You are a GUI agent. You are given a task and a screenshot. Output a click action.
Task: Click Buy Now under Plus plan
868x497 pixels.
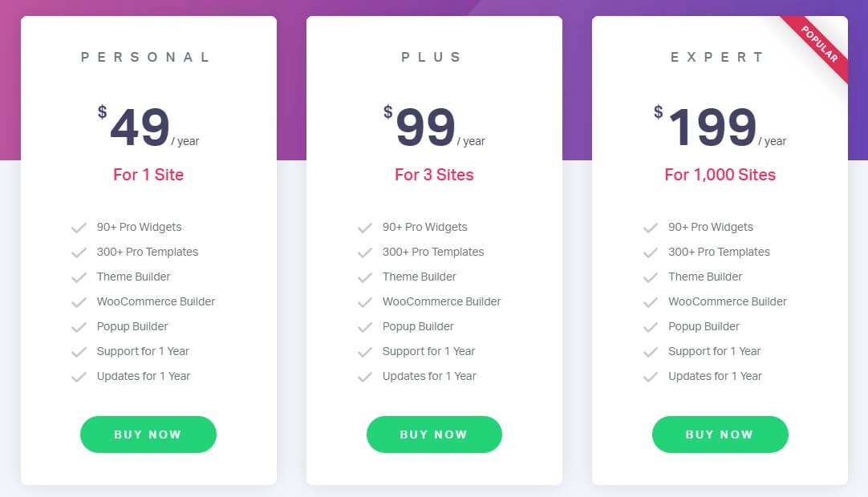coord(434,434)
